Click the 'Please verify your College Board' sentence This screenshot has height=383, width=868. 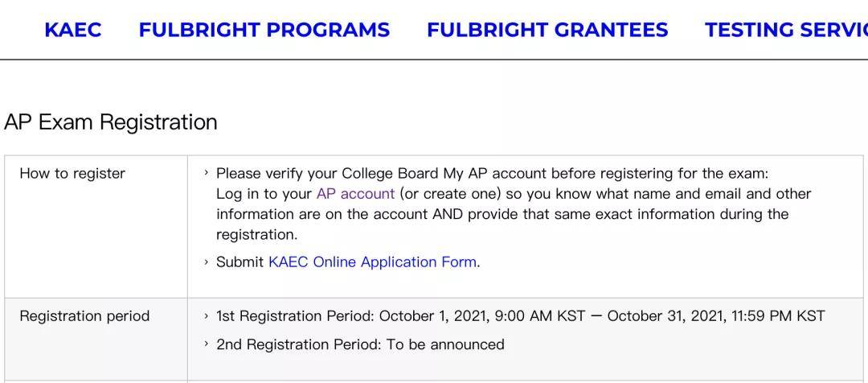click(x=492, y=173)
